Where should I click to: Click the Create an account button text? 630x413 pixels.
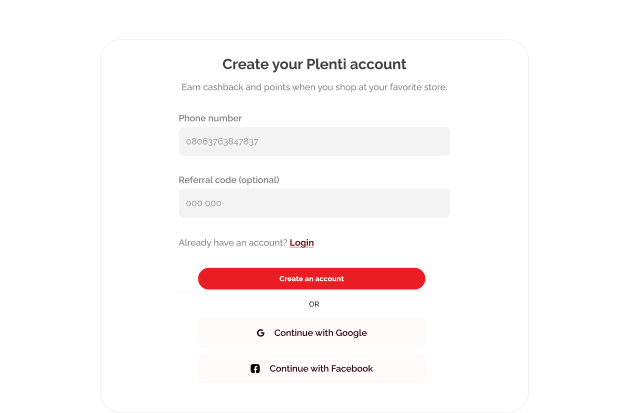[312, 279]
